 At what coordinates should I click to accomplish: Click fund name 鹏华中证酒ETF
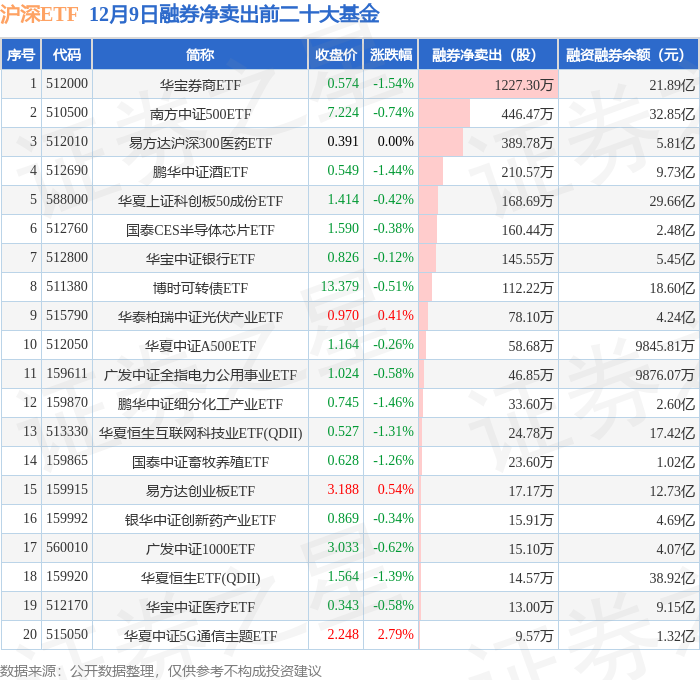pos(200,172)
